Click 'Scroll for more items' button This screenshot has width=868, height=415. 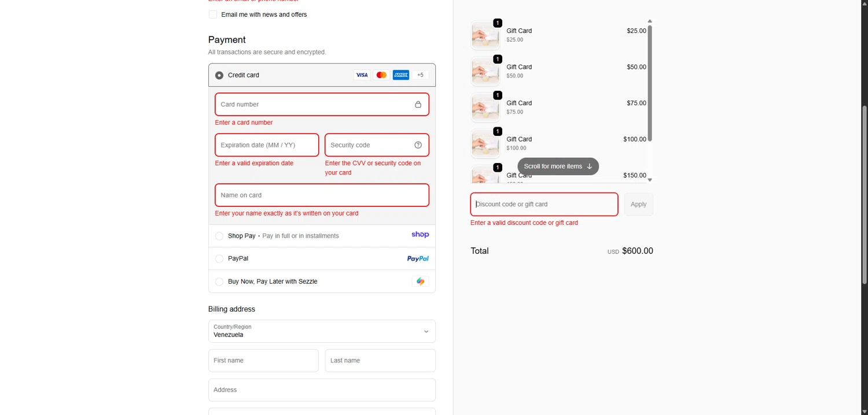click(558, 166)
